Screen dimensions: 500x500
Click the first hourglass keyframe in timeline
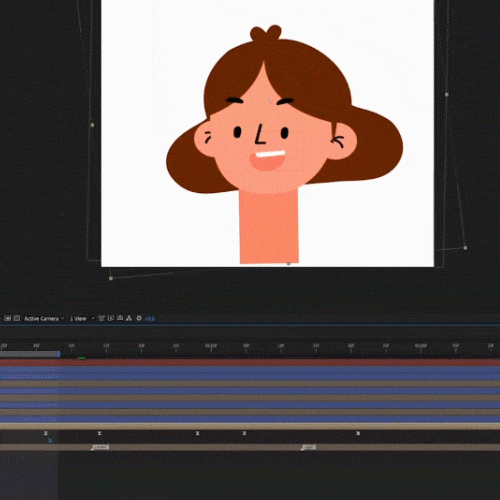(x=46, y=433)
